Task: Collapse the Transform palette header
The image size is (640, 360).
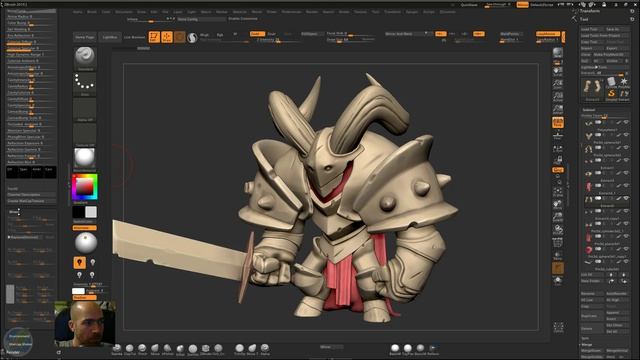Action: coord(590,11)
